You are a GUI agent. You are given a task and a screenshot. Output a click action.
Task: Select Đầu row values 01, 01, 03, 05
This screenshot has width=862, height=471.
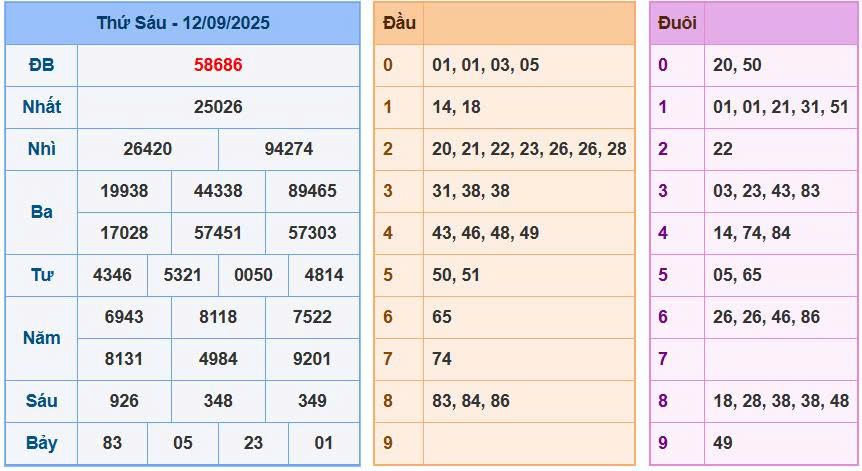tap(485, 65)
